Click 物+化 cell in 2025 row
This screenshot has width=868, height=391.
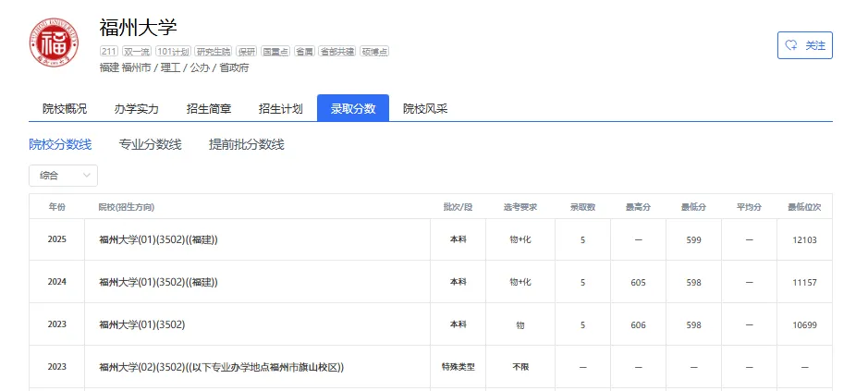520,239
